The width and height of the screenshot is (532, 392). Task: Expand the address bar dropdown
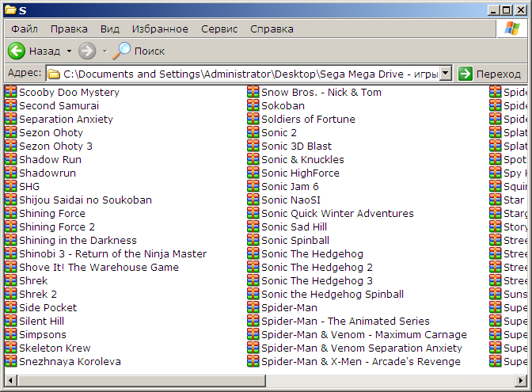point(446,74)
